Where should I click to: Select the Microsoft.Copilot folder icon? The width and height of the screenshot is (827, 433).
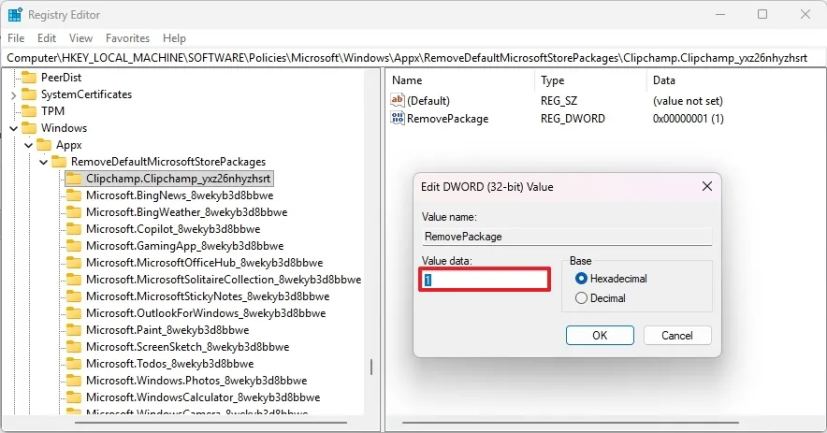pos(73,229)
